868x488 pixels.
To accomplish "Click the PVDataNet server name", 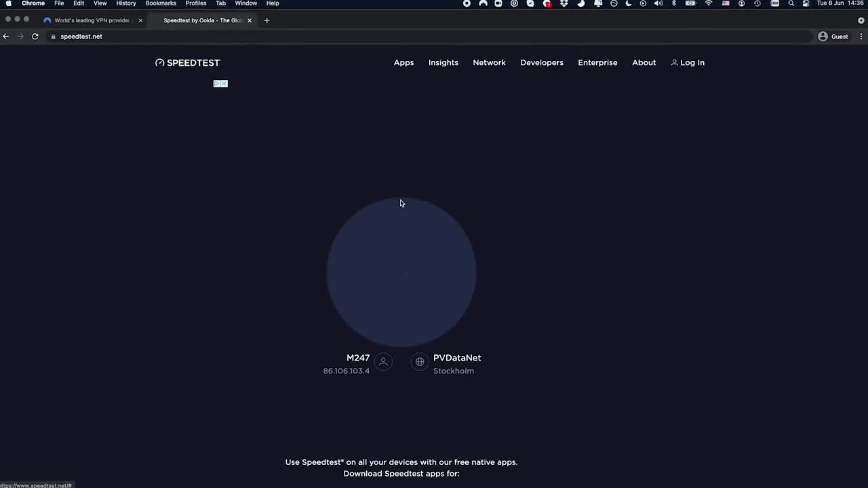I will 457,358.
